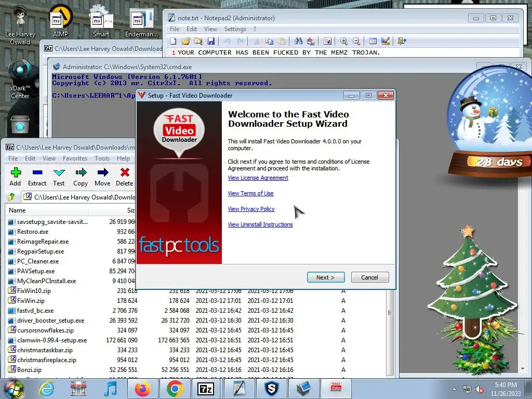Click Replace icon in Notepad2 toolbar
532x399 pixels.
pos(311,41)
